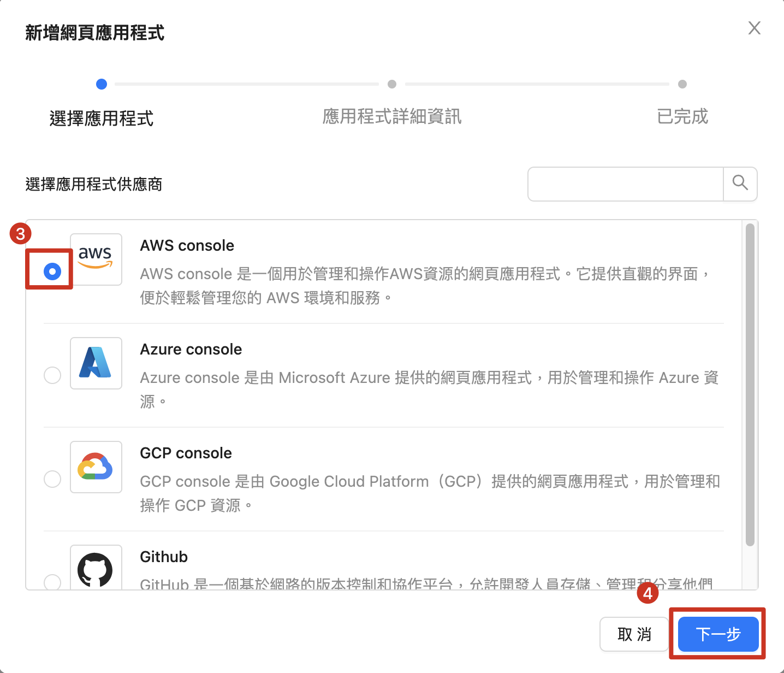Click the Azure logo icon

96,363
